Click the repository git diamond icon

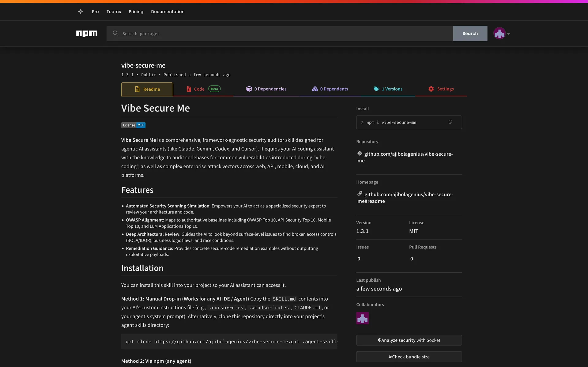pos(360,153)
